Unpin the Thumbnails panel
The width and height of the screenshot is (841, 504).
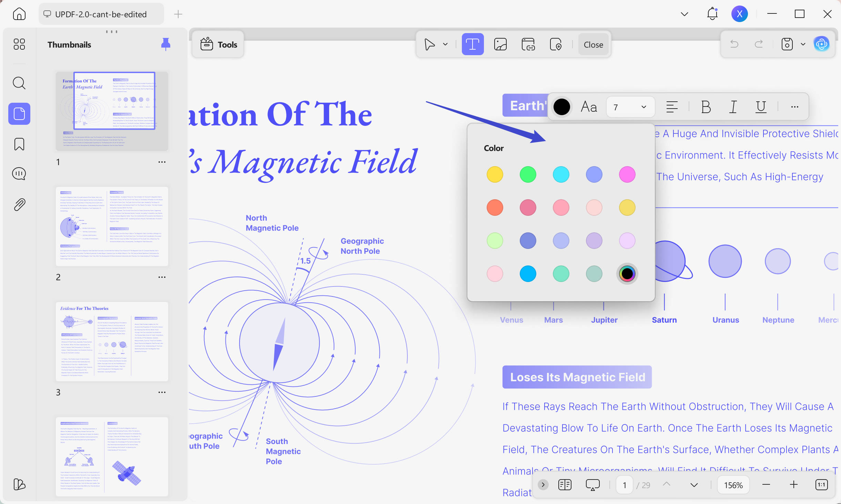click(x=166, y=44)
